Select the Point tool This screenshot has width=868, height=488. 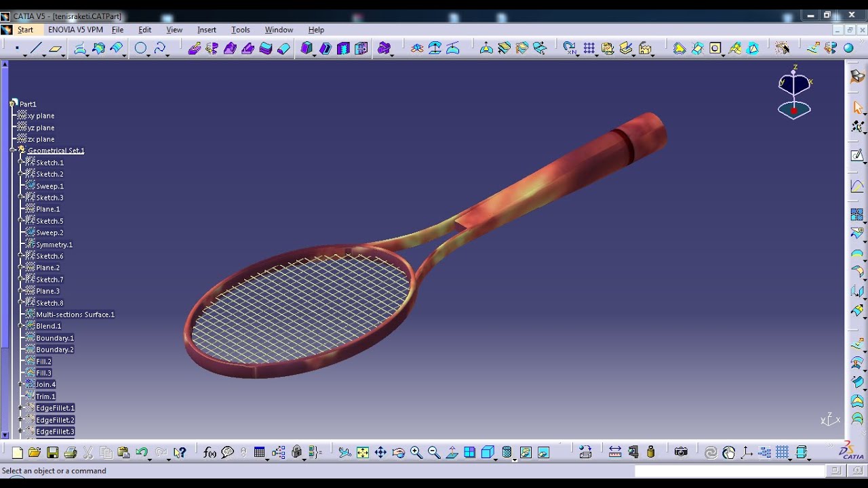(17, 48)
